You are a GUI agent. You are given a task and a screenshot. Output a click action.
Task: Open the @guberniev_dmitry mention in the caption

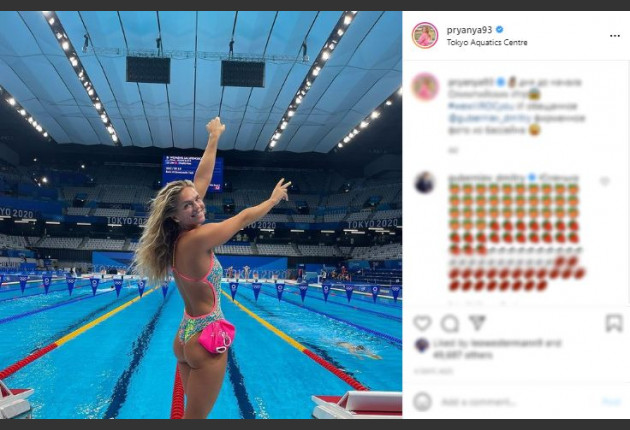click(489, 118)
